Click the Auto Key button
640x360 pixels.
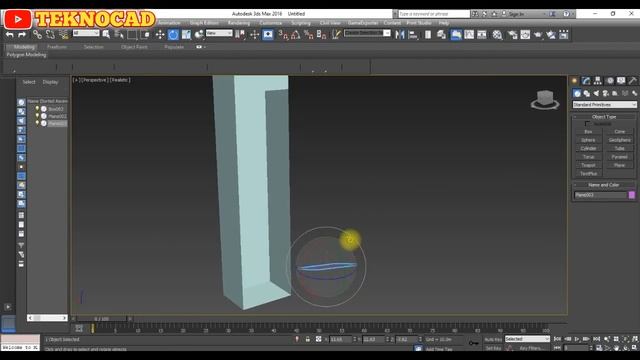[x=493, y=340]
